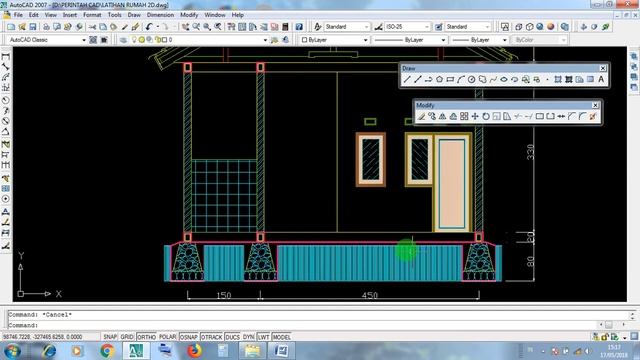Select the Rectangle tool in Draw toolbar
The image size is (640, 360).
pyautogui.click(x=450, y=80)
